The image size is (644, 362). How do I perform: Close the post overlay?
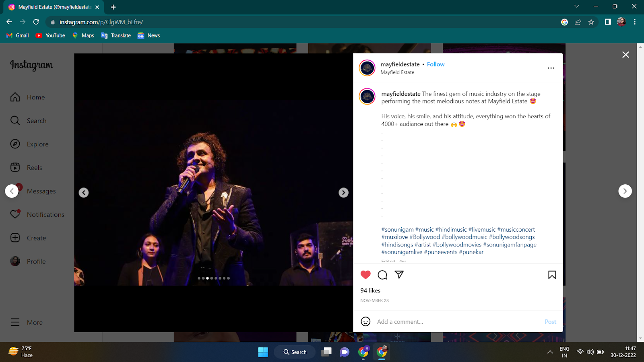tap(625, 55)
